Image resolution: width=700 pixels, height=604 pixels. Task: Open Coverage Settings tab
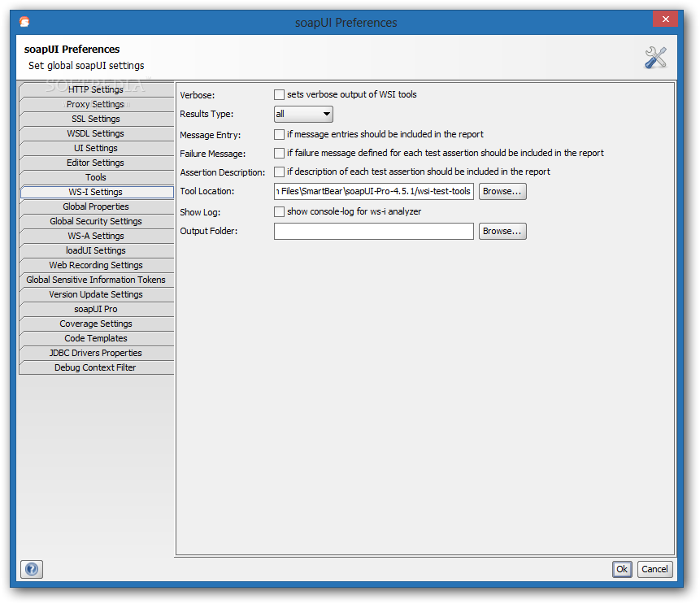(96, 324)
